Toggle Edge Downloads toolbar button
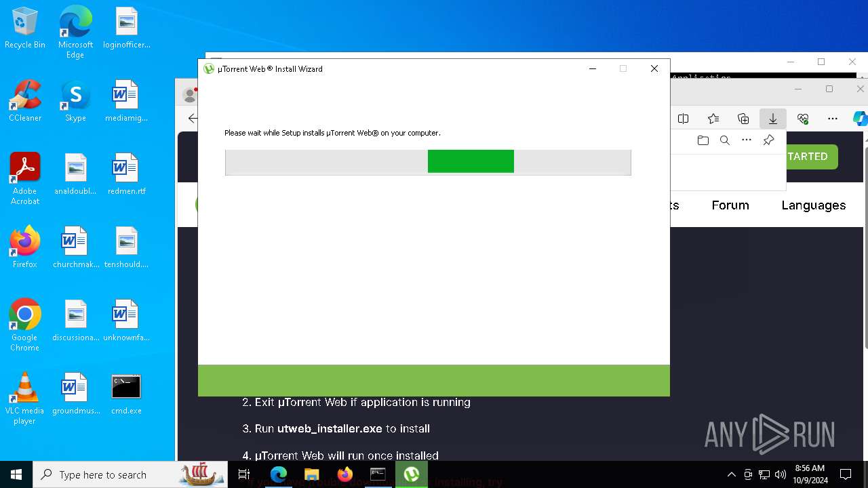The width and height of the screenshot is (868, 488). click(773, 119)
